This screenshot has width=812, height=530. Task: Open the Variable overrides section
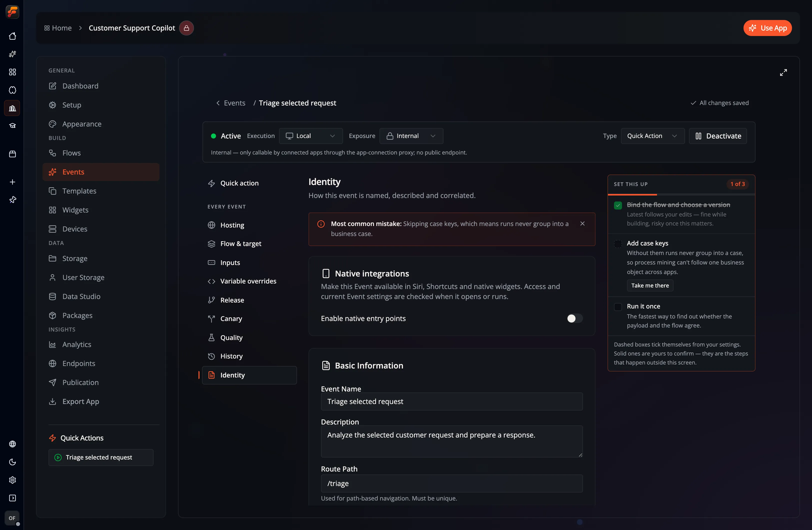tap(249, 281)
